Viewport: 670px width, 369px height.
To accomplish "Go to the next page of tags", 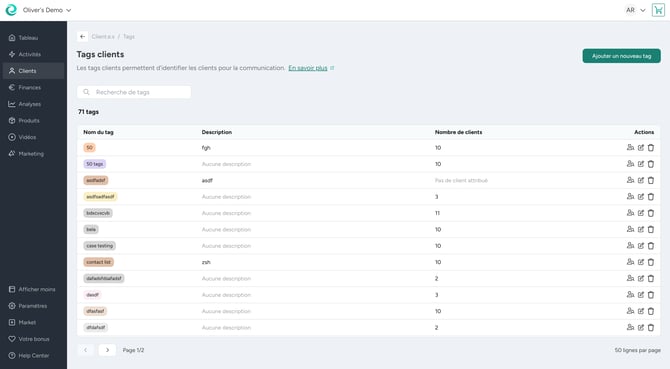I will (x=107, y=350).
